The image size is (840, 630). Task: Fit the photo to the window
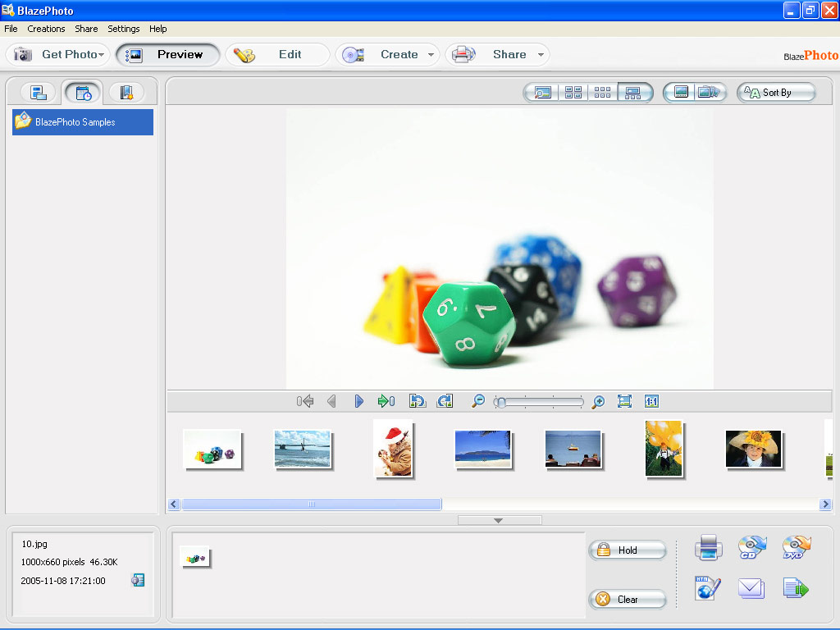(x=624, y=401)
